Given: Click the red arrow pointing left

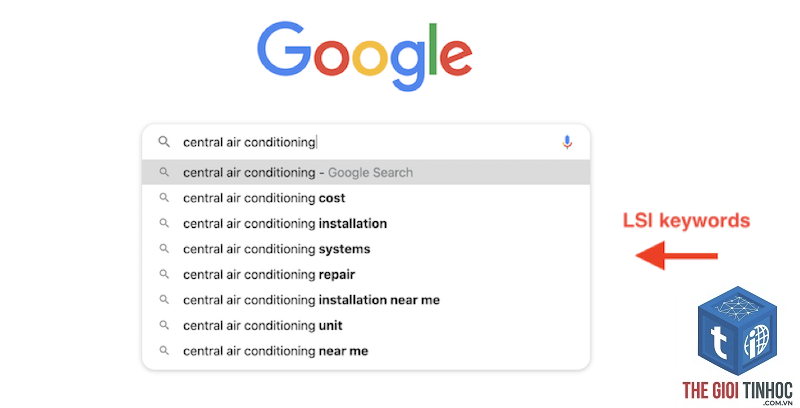Looking at the screenshot, I should point(677,255).
